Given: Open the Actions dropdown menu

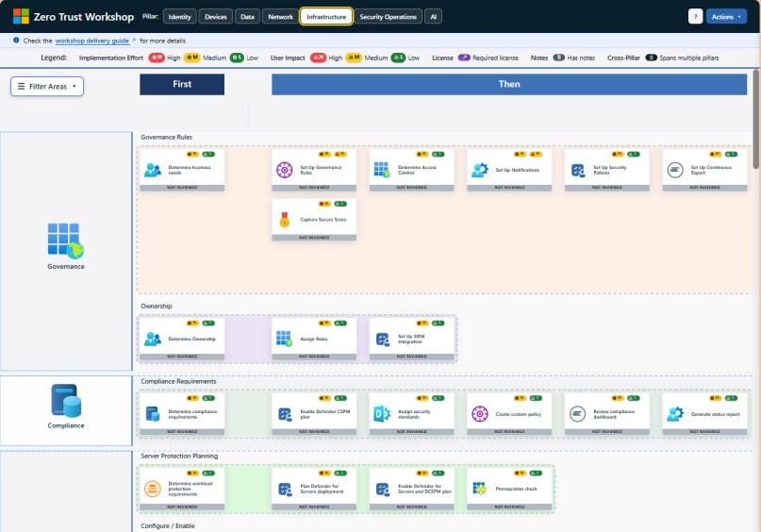Looking at the screenshot, I should tap(726, 16).
